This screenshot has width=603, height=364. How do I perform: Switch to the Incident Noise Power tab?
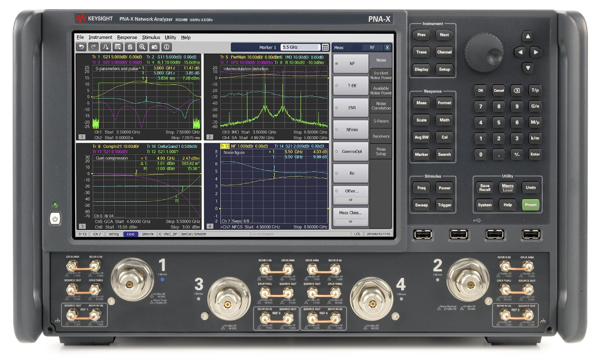pyautogui.click(x=381, y=75)
